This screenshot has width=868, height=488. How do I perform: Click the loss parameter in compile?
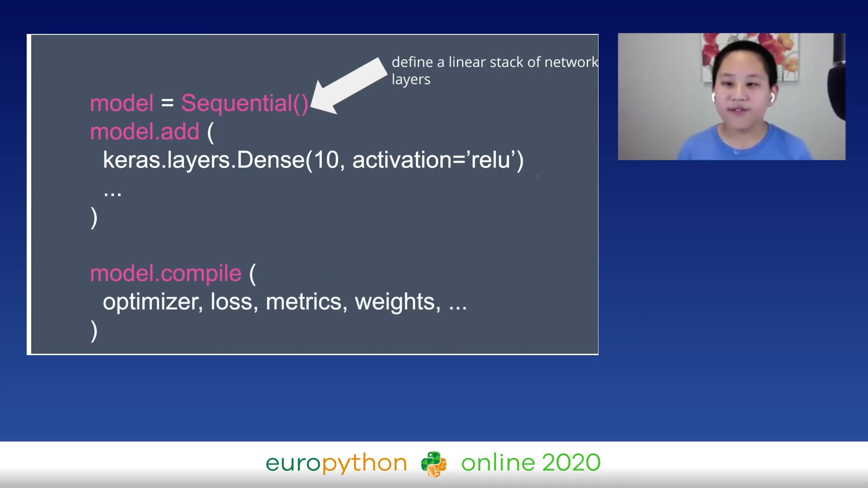click(x=231, y=301)
